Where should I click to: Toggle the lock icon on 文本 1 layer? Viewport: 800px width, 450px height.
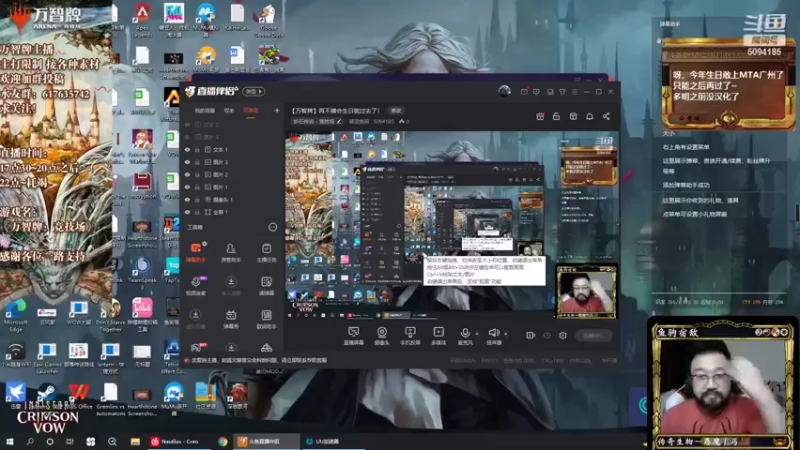click(x=197, y=149)
